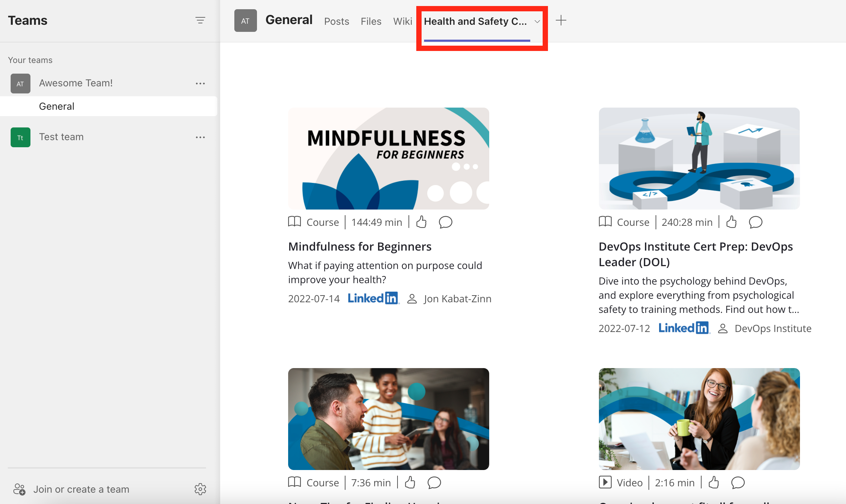Comment on the Mindfulness for Beginners course
Screen dimensions: 846x504
tap(445, 222)
